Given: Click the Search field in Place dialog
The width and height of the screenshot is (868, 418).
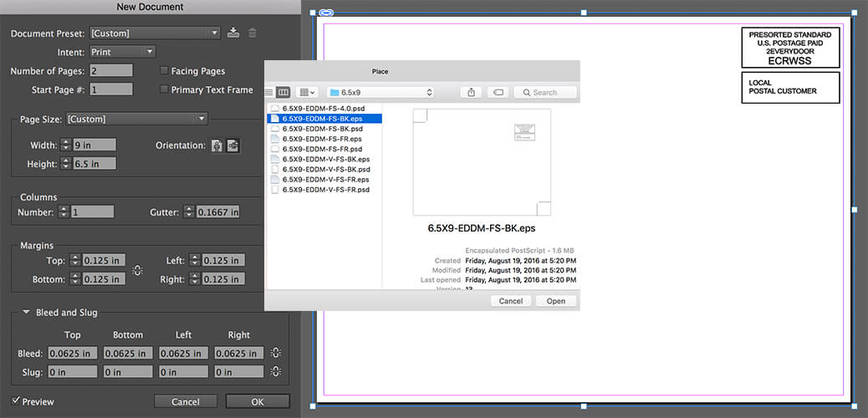Looking at the screenshot, I should [545, 92].
